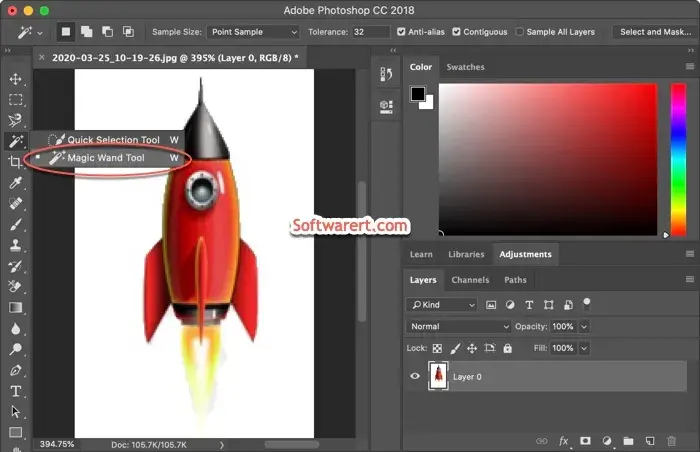Viewport: 700px width, 452px height.
Task: Select the Path Selection tool
Action: click(16, 412)
